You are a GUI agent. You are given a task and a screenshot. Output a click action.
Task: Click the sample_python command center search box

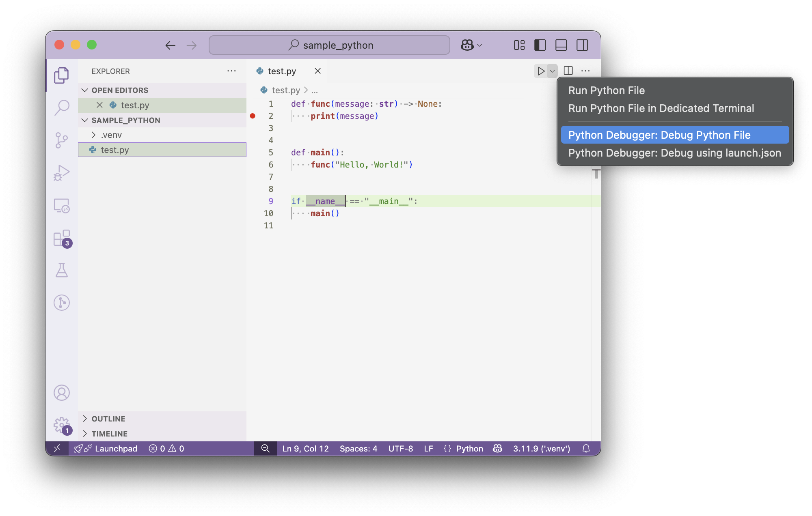pos(329,45)
